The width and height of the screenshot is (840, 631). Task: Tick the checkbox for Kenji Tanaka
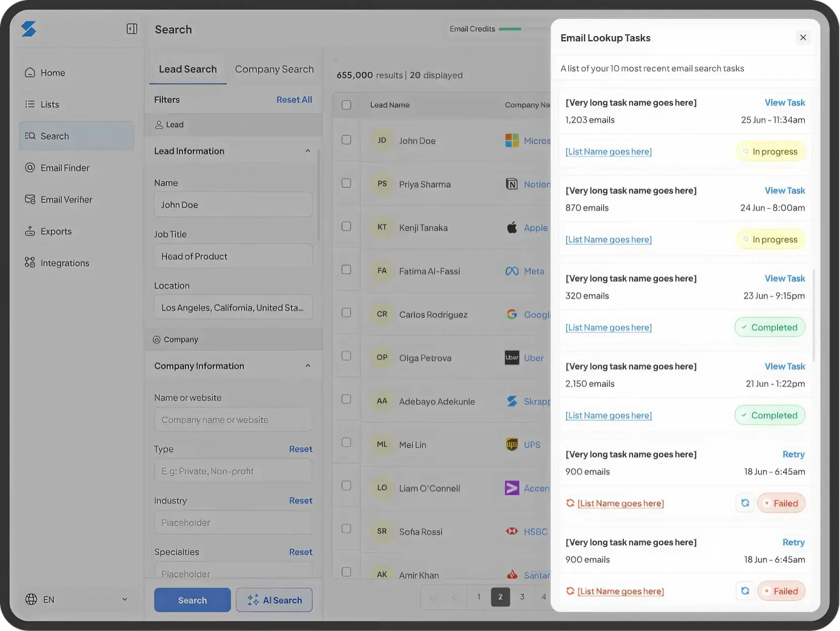346,227
